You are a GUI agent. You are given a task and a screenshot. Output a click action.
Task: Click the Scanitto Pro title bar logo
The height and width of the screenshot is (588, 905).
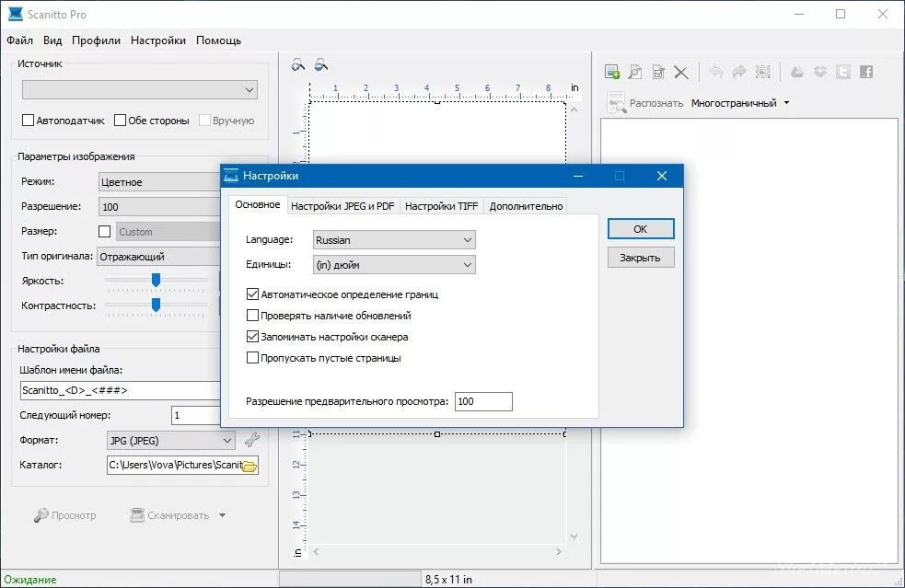(16, 14)
